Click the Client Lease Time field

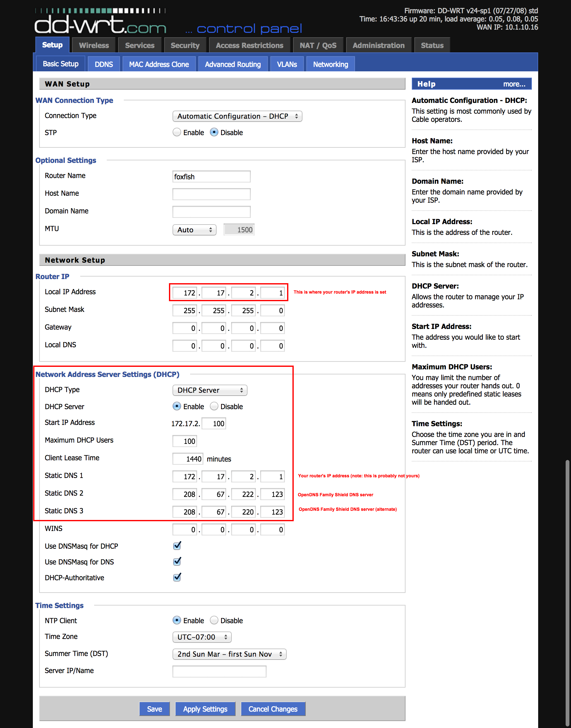(188, 459)
